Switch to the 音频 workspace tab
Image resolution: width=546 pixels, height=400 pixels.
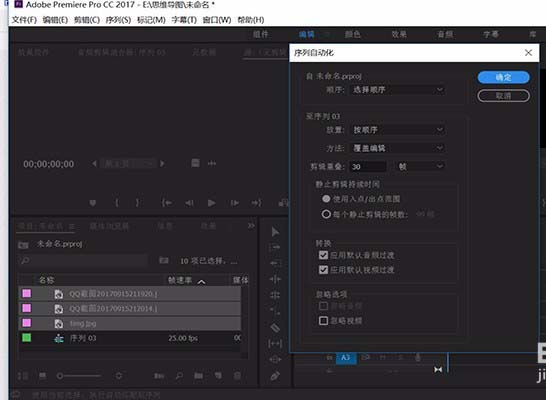coord(445,34)
